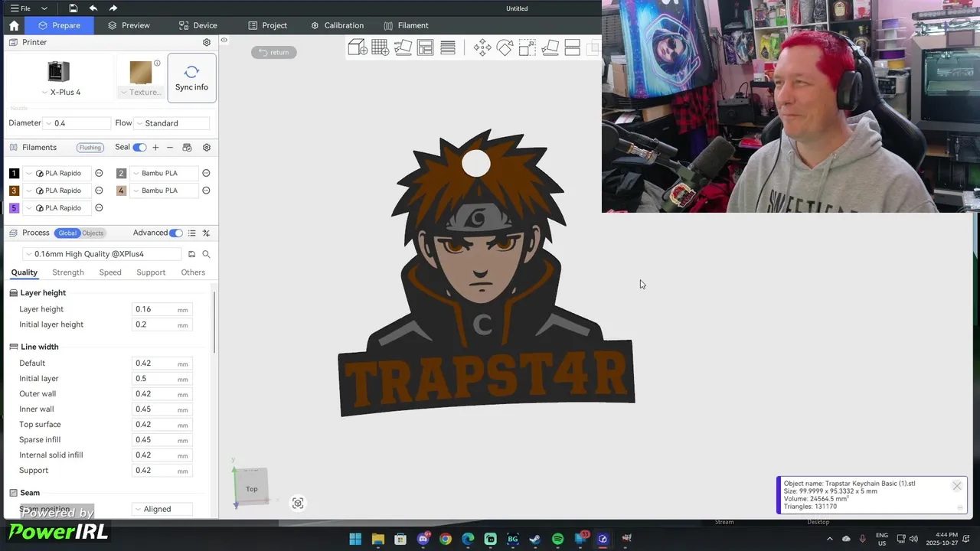Open the 0.16mm High Quality preset dropdown
Viewport: 980px width, 551px height.
point(103,254)
